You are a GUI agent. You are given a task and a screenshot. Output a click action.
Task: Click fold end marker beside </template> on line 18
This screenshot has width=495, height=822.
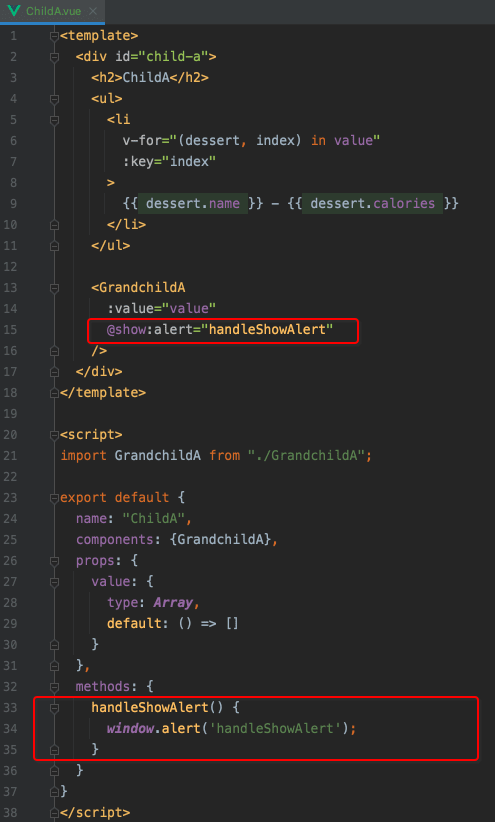point(54,393)
